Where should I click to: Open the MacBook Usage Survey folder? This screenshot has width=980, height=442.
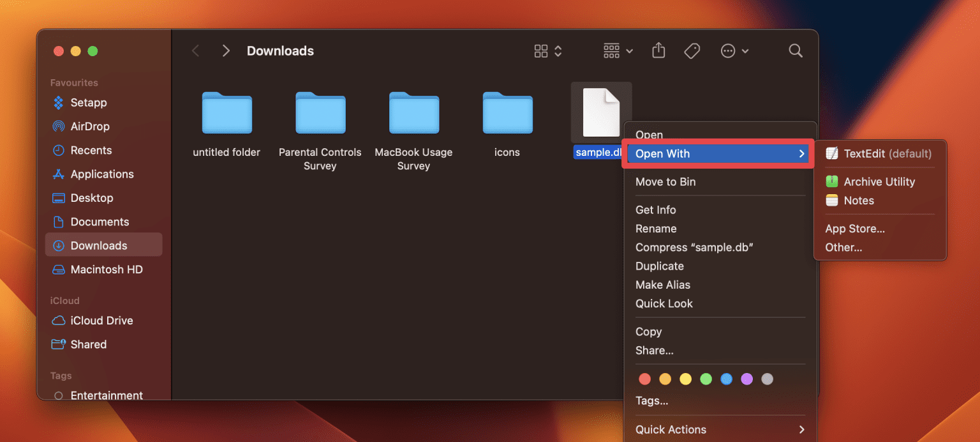point(413,113)
